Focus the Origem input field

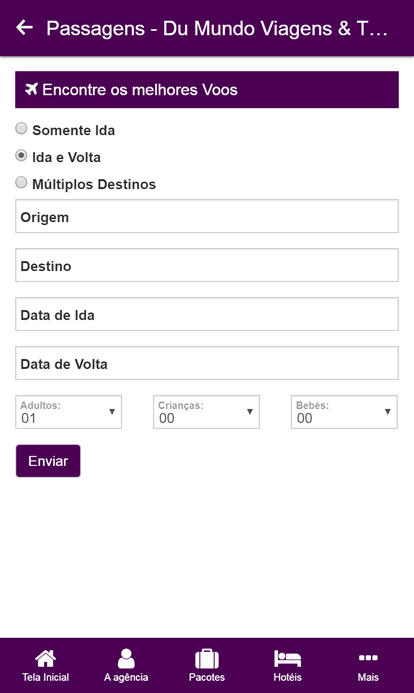click(x=207, y=216)
